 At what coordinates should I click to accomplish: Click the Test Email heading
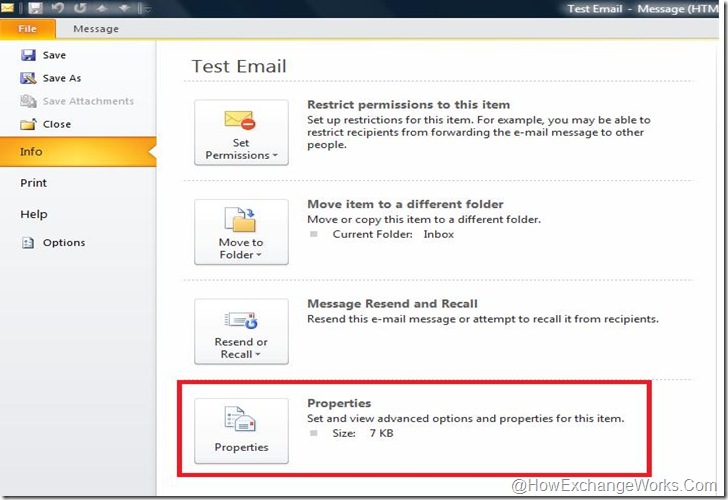pyautogui.click(x=239, y=66)
